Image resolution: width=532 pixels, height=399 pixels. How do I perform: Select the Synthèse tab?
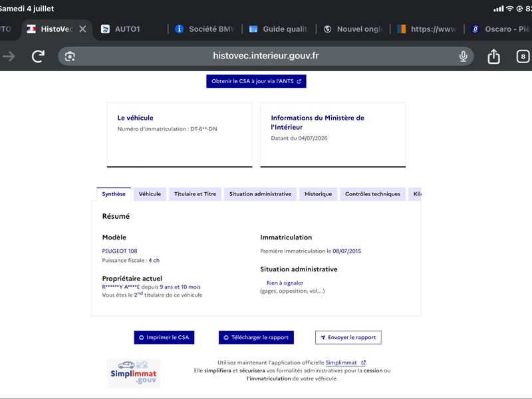[114, 194]
